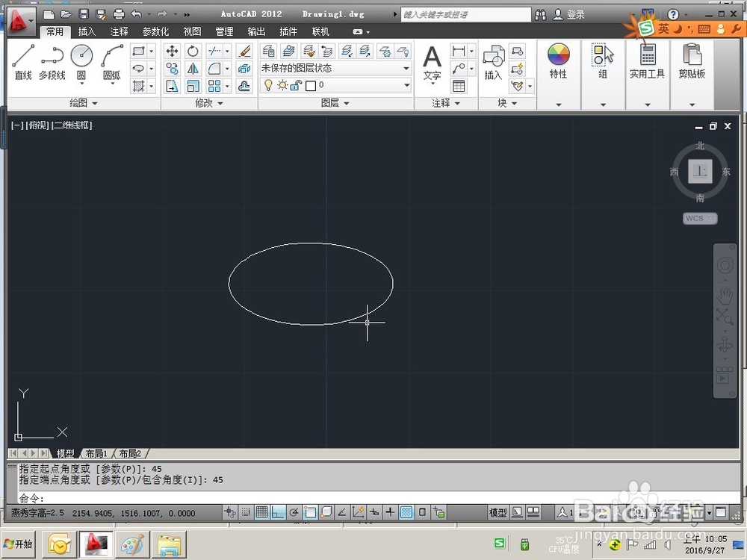The image size is (747, 560).
Task: Switch to the View (视图) ribbon tab
Action: [x=192, y=31]
